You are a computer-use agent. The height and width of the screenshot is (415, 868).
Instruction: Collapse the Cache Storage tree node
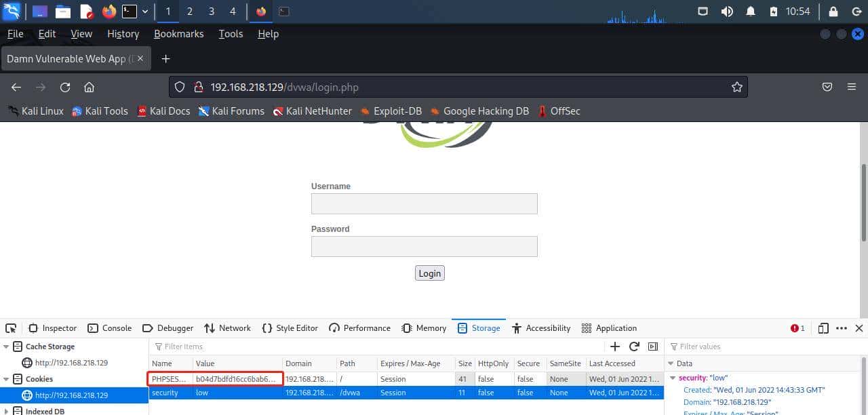click(6, 347)
